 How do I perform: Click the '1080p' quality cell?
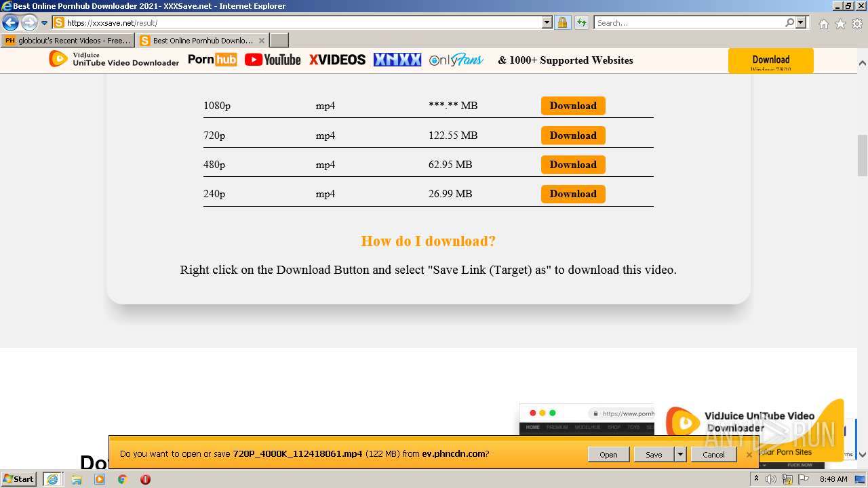coord(217,106)
